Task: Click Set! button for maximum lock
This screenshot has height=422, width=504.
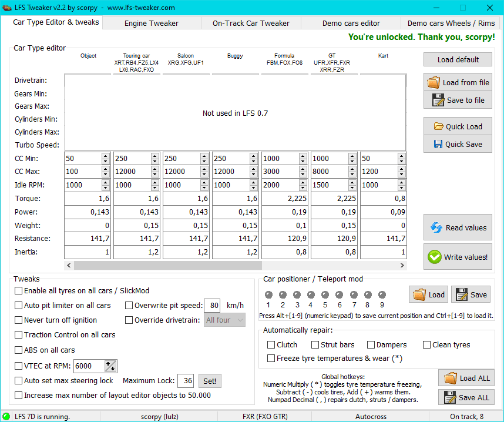Action: [x=210, y=381]
